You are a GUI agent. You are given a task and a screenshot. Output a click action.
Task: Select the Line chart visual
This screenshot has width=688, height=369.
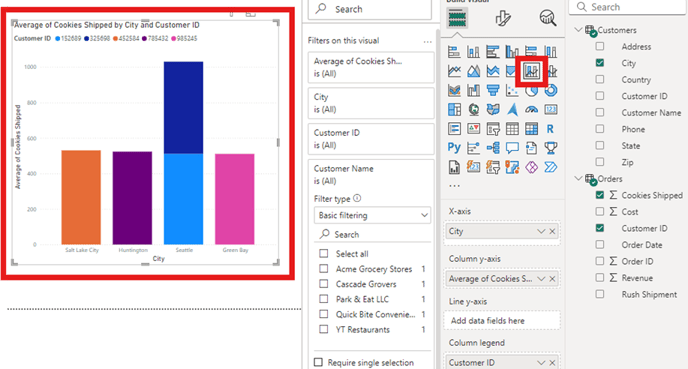pos(454,71)
